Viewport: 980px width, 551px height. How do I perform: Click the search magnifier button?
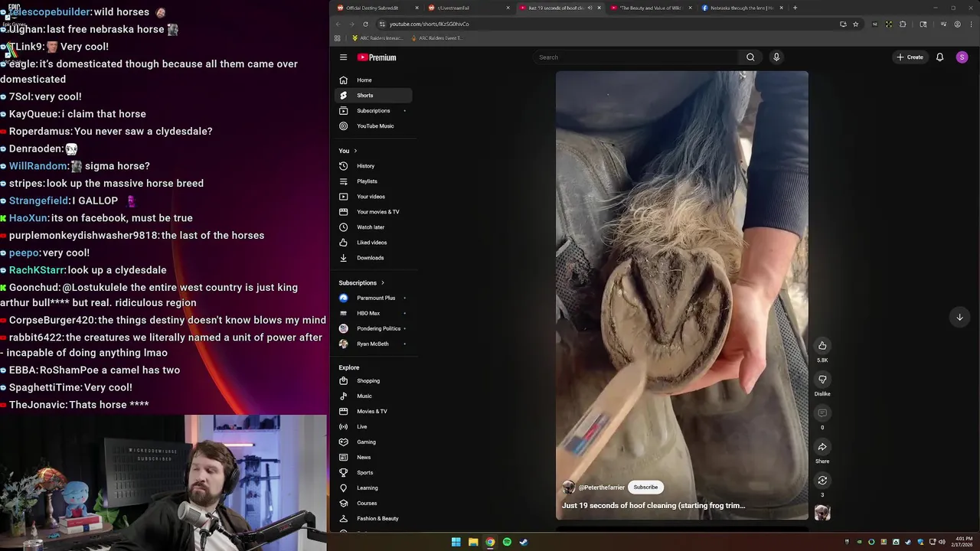point(750,57)
